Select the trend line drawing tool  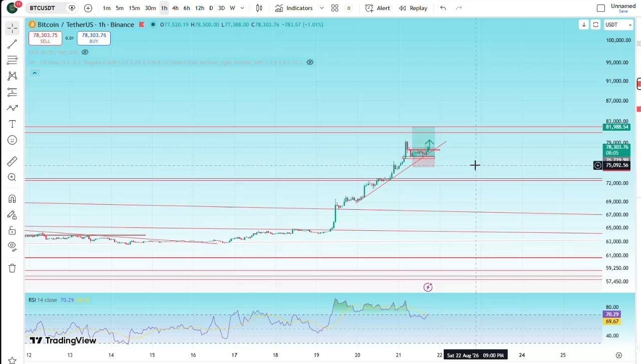pos(13,45)
